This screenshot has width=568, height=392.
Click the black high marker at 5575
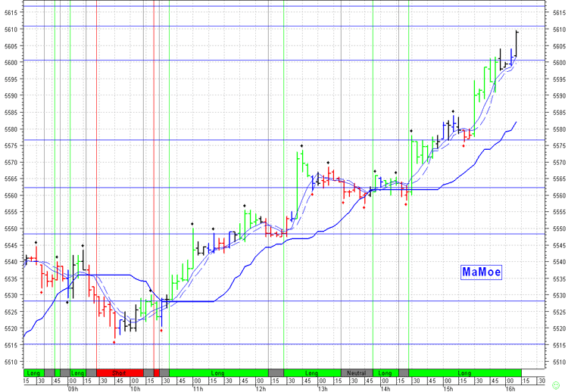pos(301,146)
